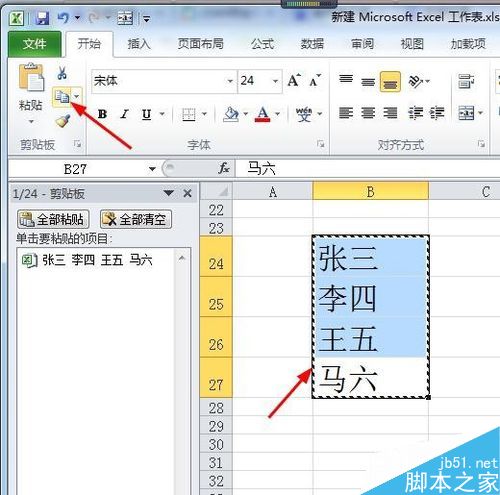Select row 24 header
500x495 pixels.
click(216, 257)
